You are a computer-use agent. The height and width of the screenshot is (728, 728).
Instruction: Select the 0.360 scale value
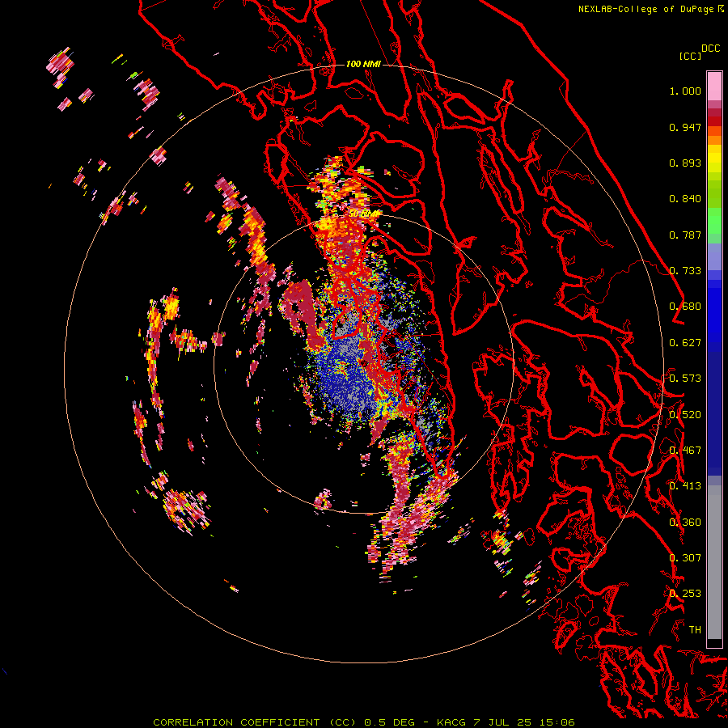685,523
